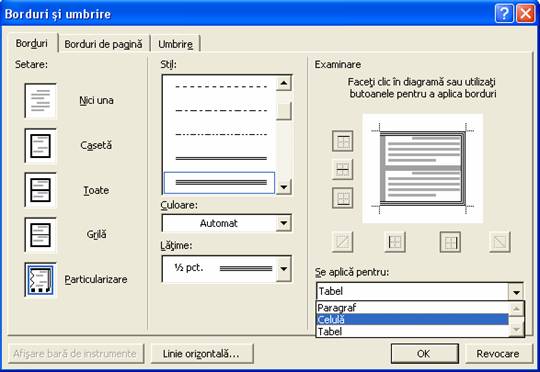This screenshot has width=540, height=372.
Task: Click the Particularizare label
Action: [96, 279]
